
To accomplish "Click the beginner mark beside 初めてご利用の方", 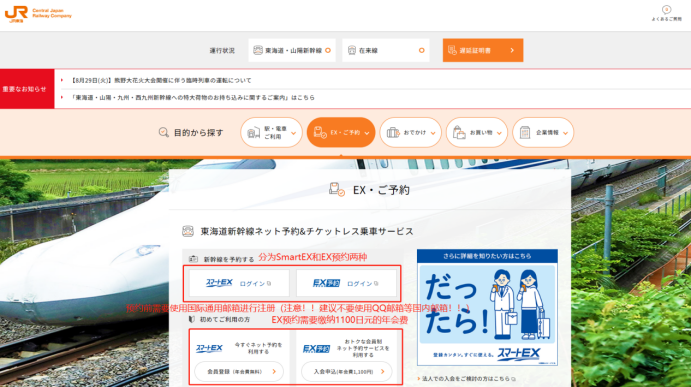I will tap(192, 319).
